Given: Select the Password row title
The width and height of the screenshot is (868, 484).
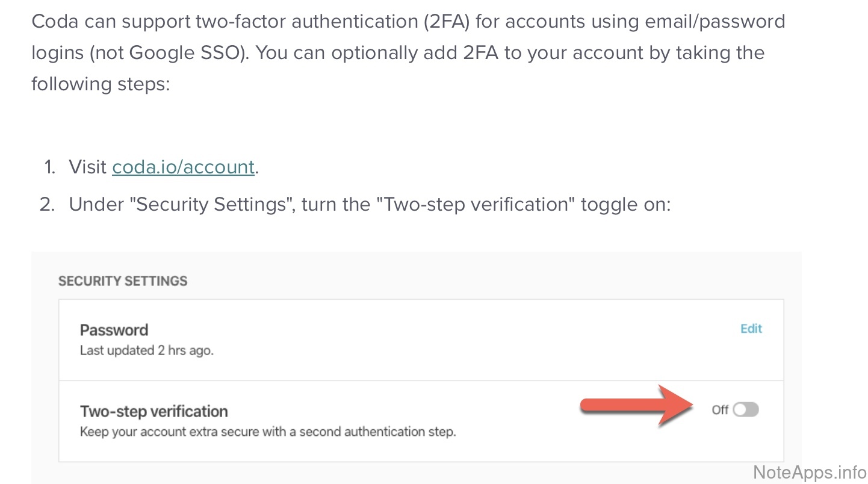Looking at the screenshot, I should 114,330.
